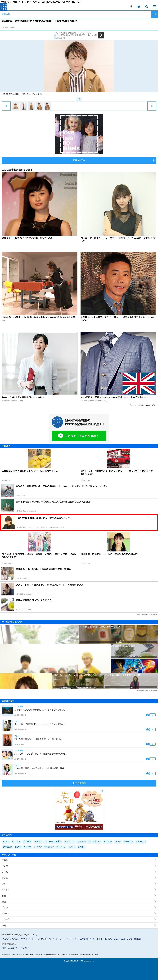Image resolution: width=158 pixels, height=980 pixels.
Task: Click camera icon on the 24 日本版リメーク row
Action: click(147, 744)
